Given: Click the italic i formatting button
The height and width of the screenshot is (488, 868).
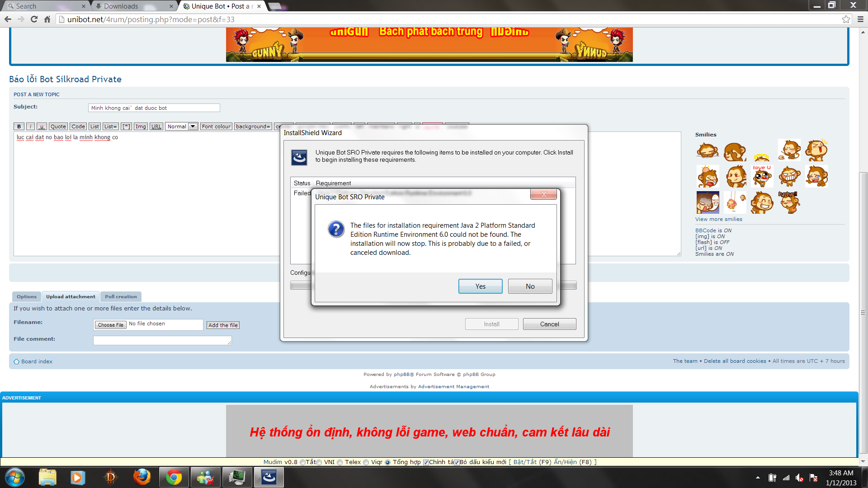Looking at the screenshot, I should [x=30, y=127].
